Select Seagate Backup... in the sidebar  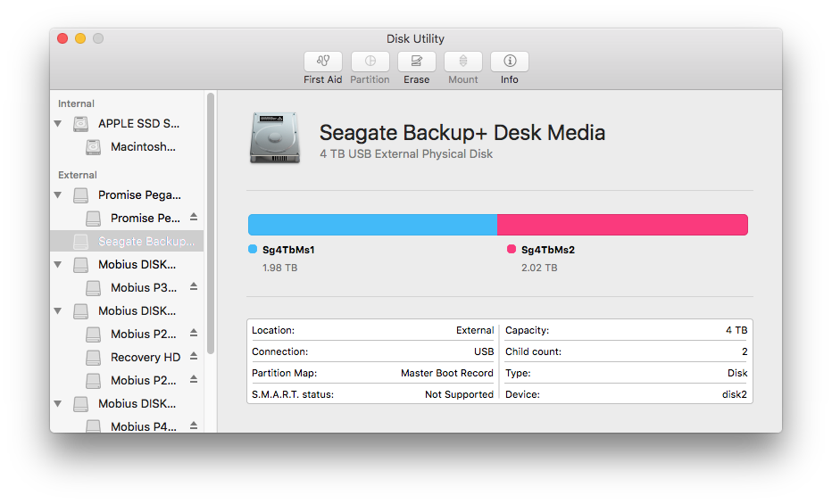pyautogui.click(x=127, y=241)
